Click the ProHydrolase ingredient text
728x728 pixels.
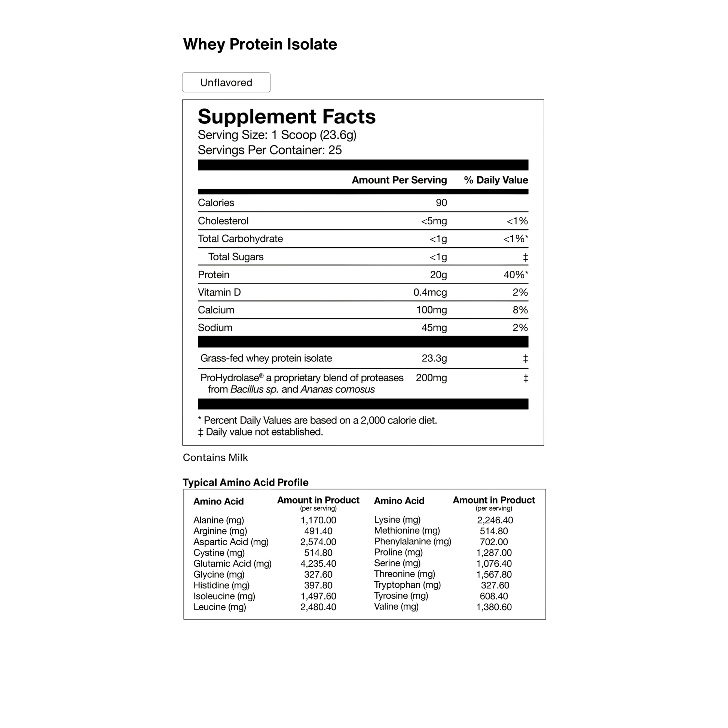(x=302, y=378)
